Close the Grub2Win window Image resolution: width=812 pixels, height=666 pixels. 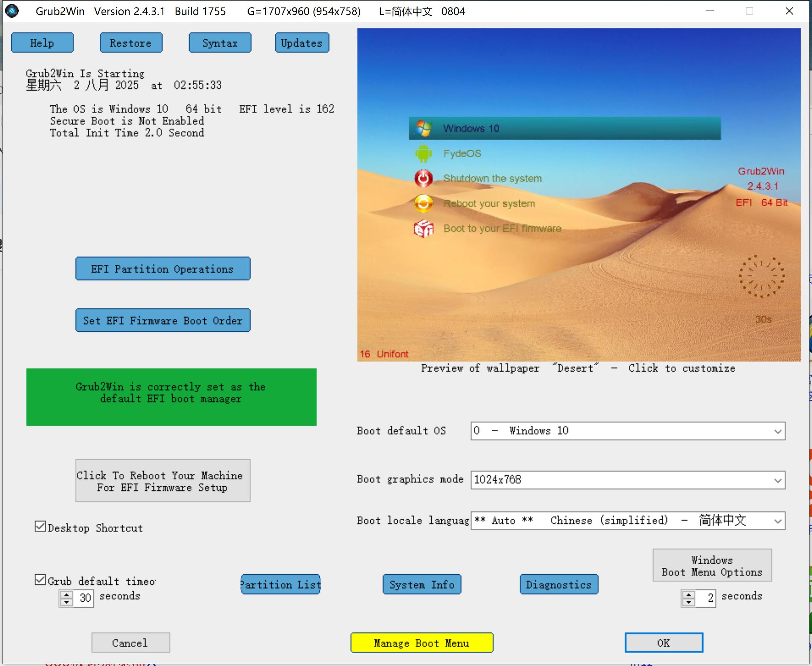coord(789,11)
